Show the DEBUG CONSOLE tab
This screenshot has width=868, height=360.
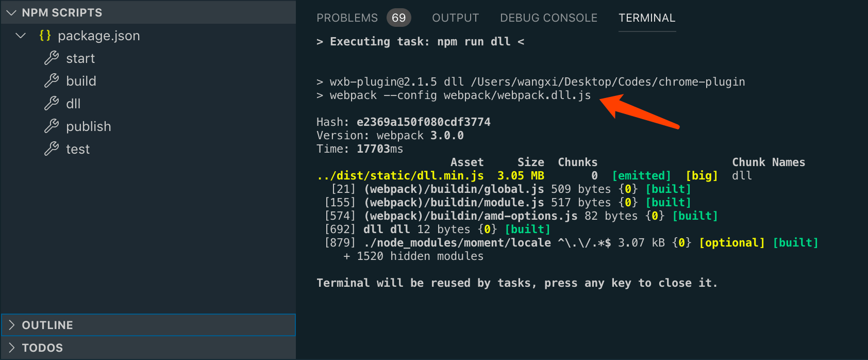point(548,18)
